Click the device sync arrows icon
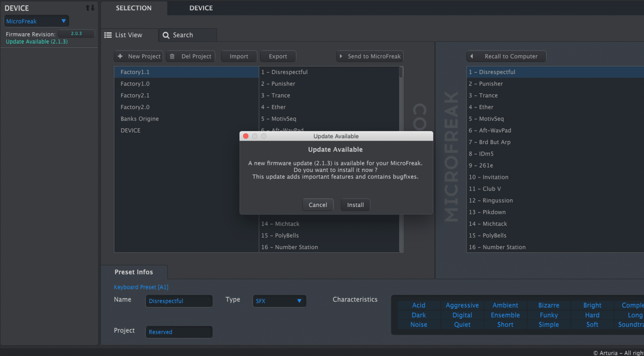Image resolution: width=644 pixels, height=356 pixels. (90, 8)
